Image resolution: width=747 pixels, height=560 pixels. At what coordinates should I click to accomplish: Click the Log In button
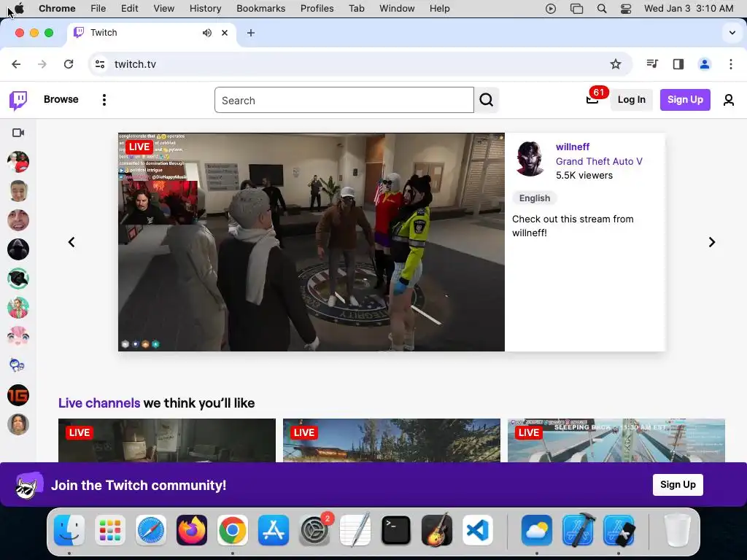click(631, 99)
